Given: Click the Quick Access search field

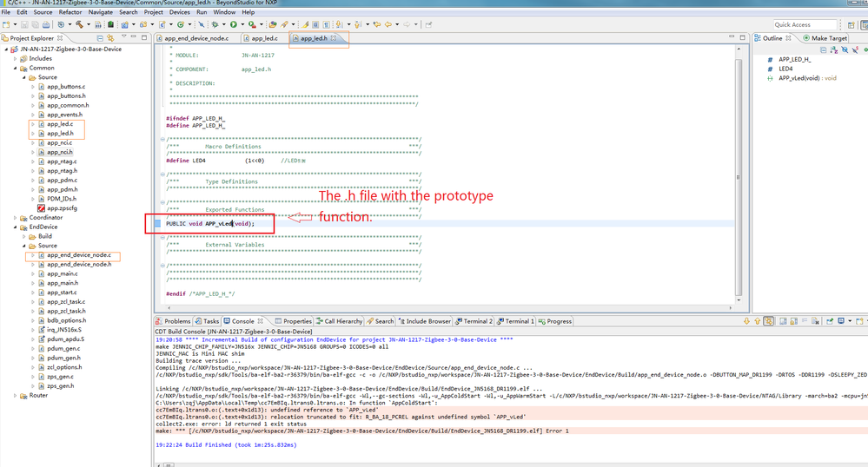Looking at the screenshot, I should 805,24.
